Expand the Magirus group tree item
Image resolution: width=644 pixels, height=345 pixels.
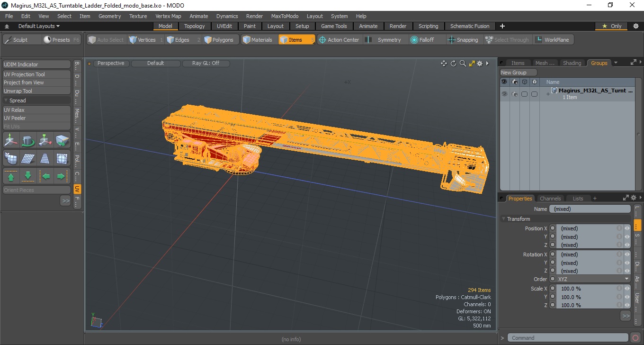click(x=548, y=94)
